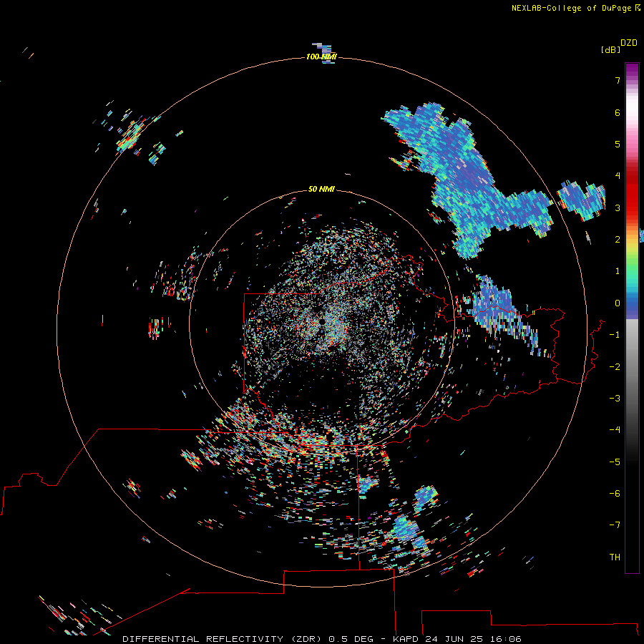Click the -1 value on the dB scale
This screenshot has width=644, height=644.
click(x=615, y=335)
